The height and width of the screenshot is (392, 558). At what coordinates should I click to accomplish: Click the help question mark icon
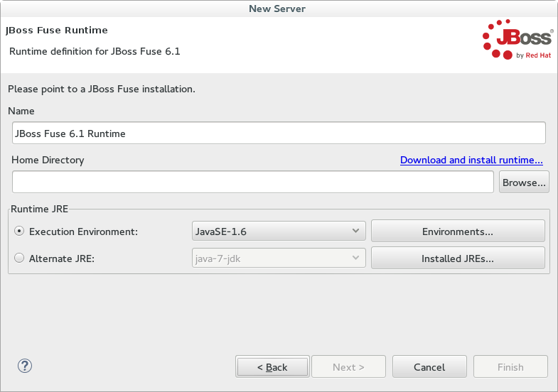coord(25,366)
